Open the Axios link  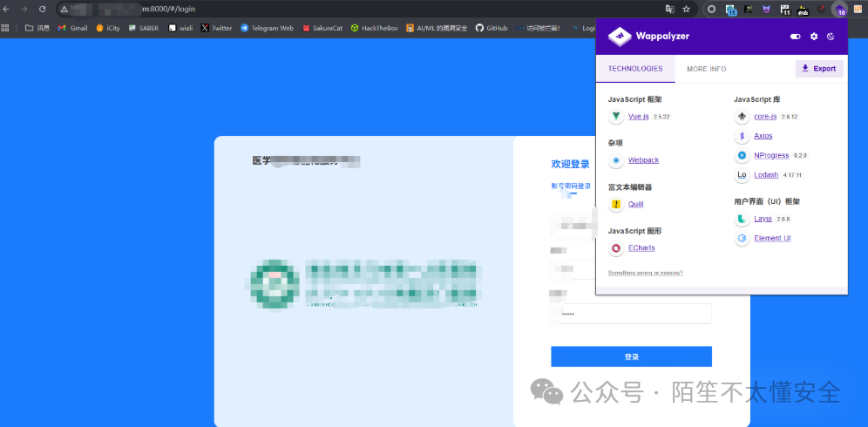763,136
